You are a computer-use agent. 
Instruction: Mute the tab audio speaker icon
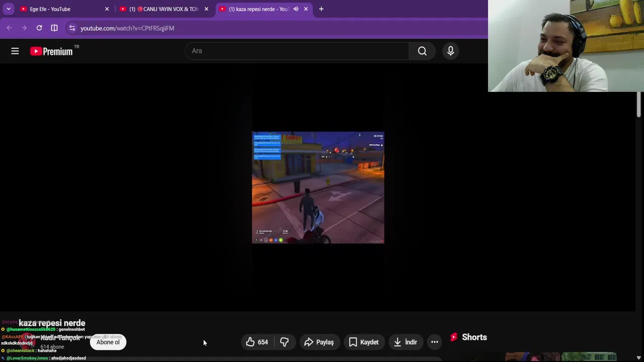tap(296, 9)
